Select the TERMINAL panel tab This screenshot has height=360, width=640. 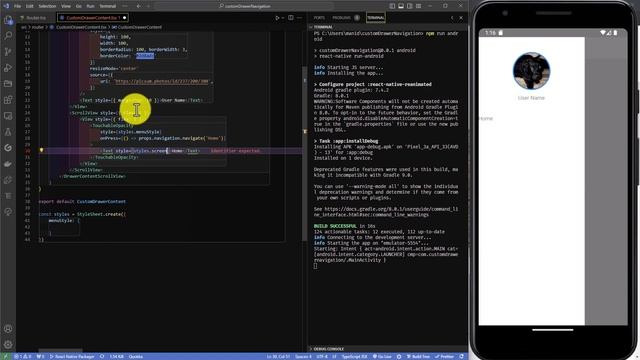376,18
